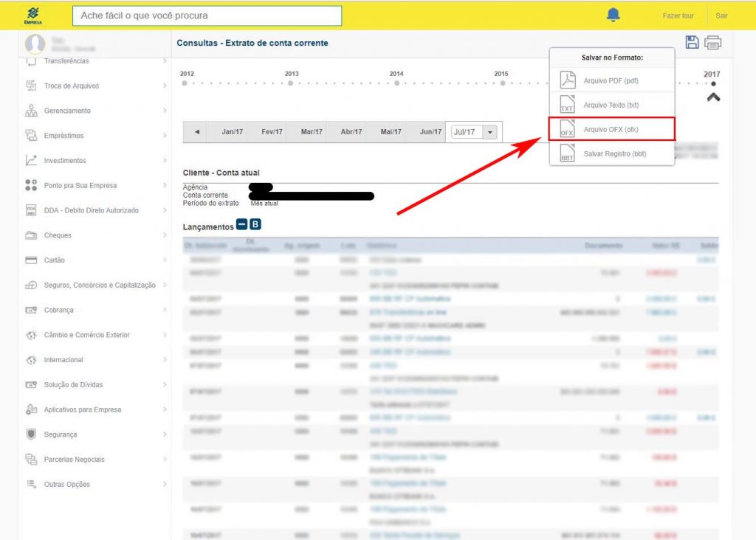Click the notification bell icon
756x540 pixels.
(613, 15)
